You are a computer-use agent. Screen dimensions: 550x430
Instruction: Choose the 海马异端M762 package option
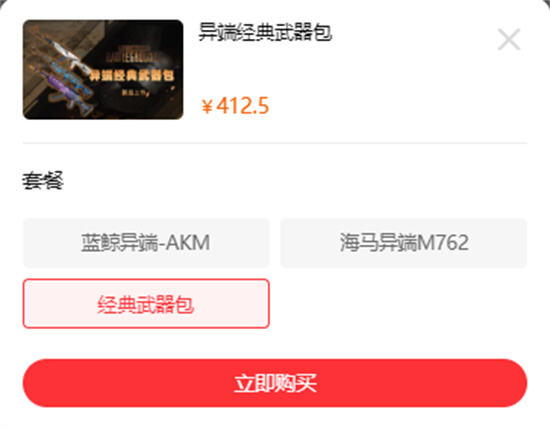point(403,243)
